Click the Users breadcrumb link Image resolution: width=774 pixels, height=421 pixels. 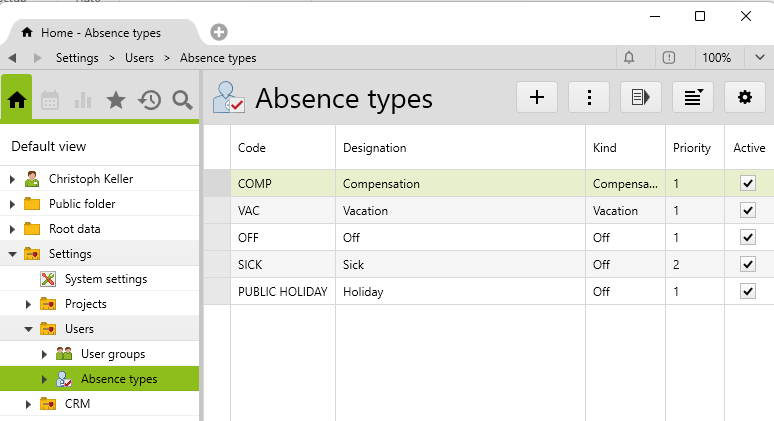[139, 58]
